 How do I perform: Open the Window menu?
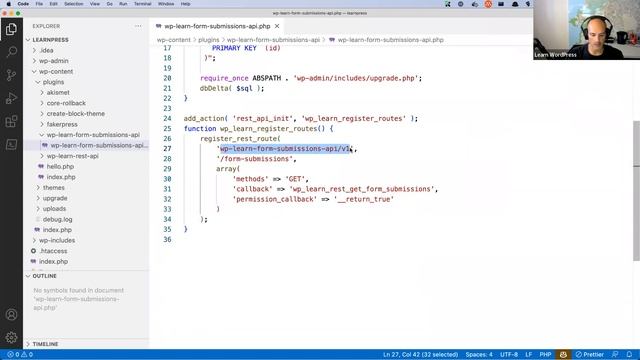pos(166,4)
